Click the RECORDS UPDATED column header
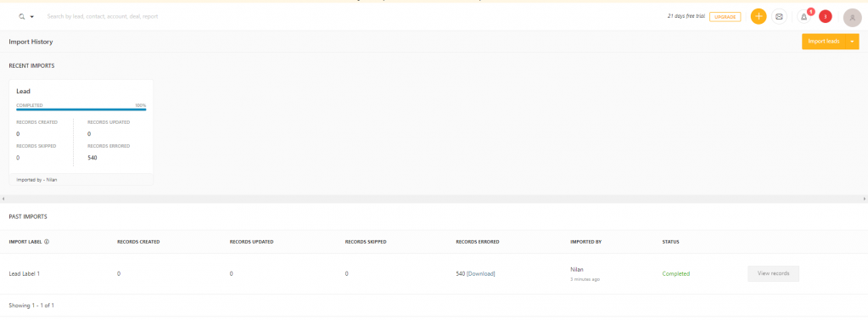The height and width of the screenshot is (320, 868). [251, 242]
